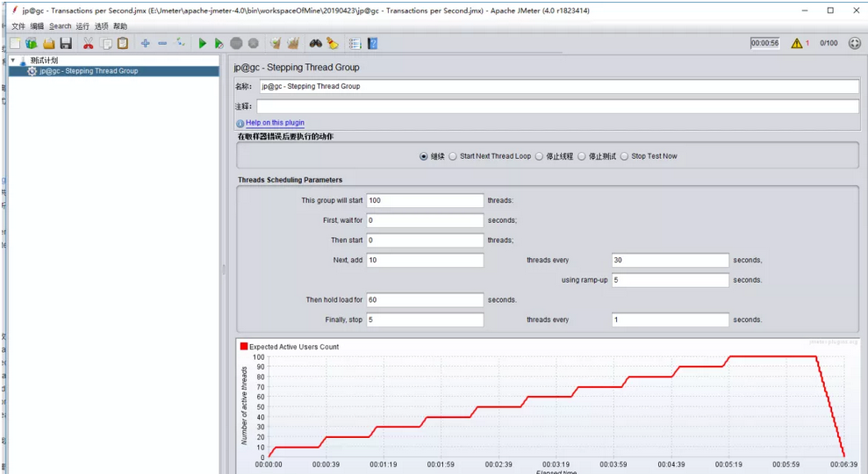The height and width of the screenshot is (474, 868).
Task: Click the help info icon beside plugin link
Action: click(x=240, y=124)
